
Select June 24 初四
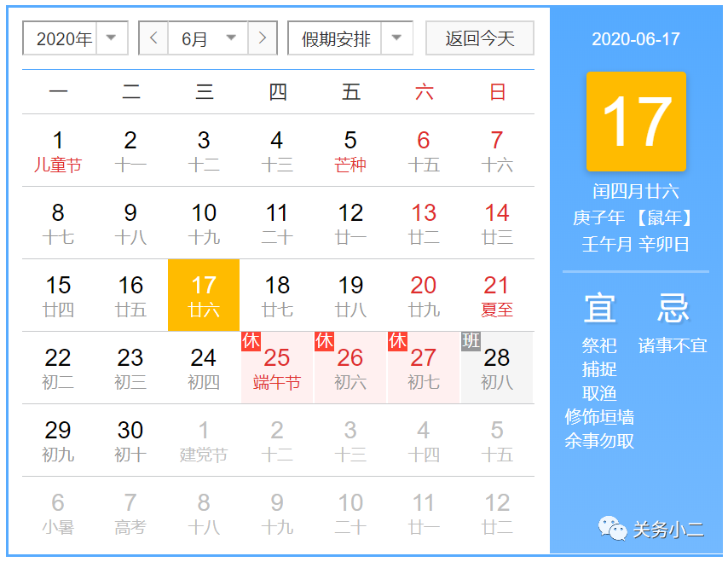click(204, 368)
